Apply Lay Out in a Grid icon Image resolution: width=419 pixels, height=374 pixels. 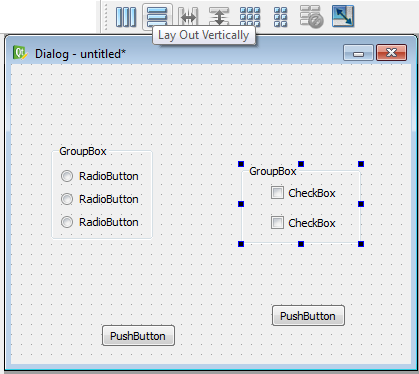coord(250,17)
